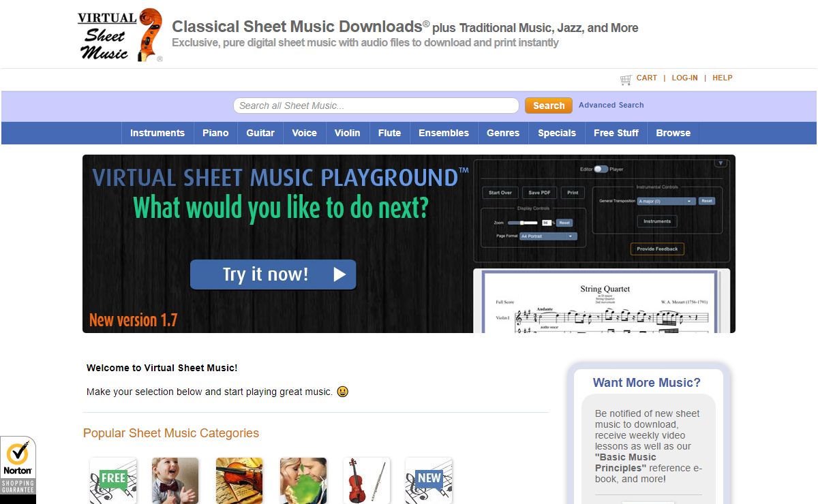Open the Specials menu
This screenshot has width=818, height=504.
(x=557, y=133)
